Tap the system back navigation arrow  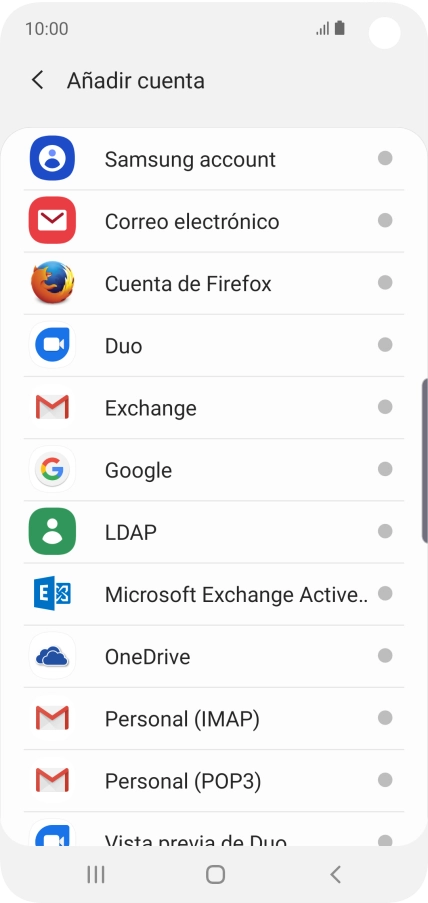[335, 875]
